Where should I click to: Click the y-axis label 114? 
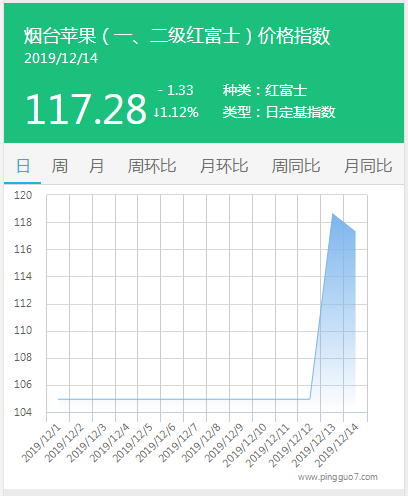tap(23, 276)
